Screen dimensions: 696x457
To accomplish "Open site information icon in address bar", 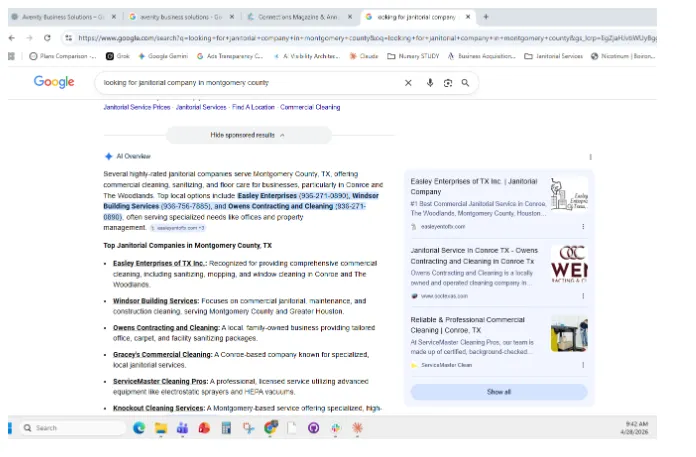I will pyautogui.click(x=68, y=38).
